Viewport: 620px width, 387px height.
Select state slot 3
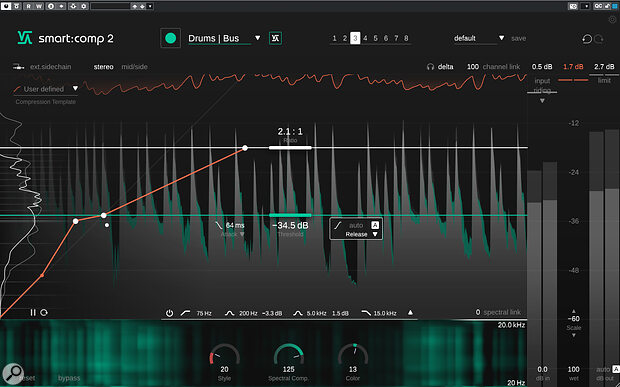pyautogui.click(x=355, y=38)
